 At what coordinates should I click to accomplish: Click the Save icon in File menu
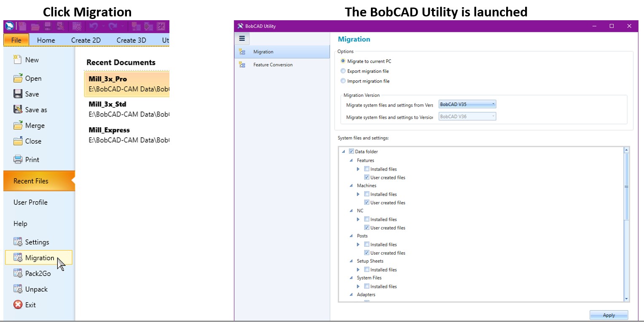[18, 94]
